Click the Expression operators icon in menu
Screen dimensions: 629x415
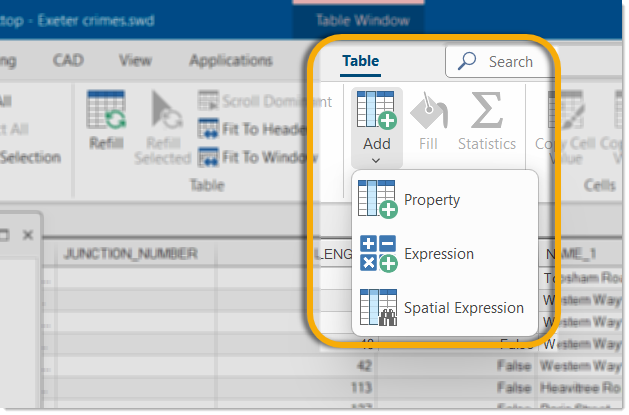tap(378, 253)
